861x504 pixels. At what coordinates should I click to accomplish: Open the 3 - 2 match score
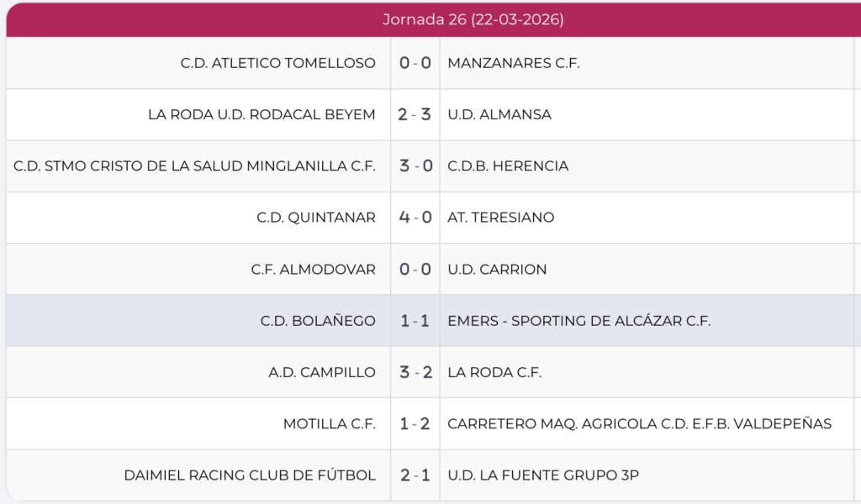click(x=415, y=372)
